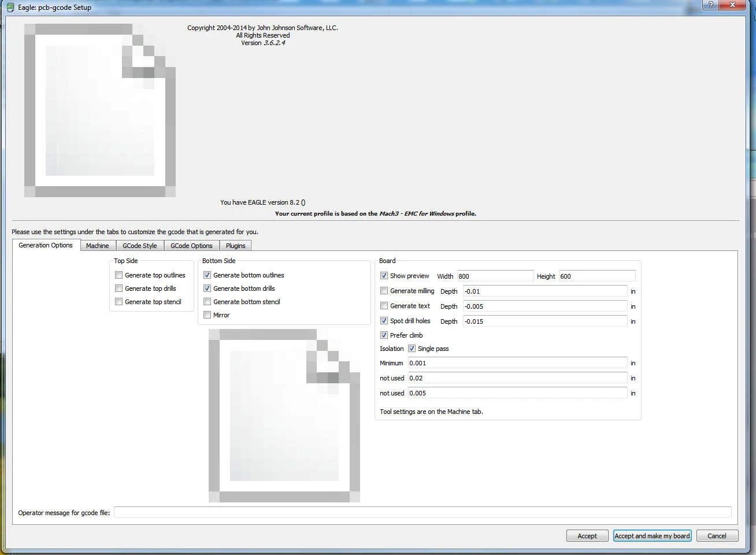Uncheck Generate bottom drills
Image resolution: width=756 pixels, height=555 pixels.
[x=207, y=288]
